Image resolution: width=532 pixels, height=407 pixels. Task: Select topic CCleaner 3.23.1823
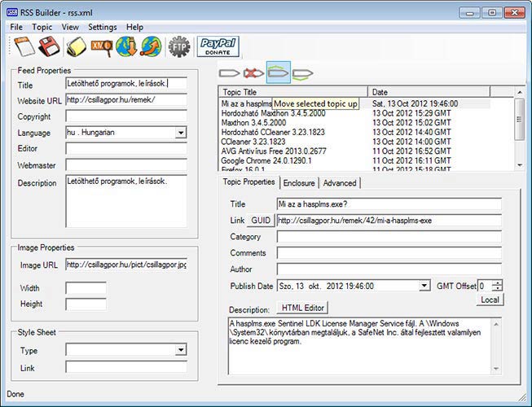(x=253, y=142)
